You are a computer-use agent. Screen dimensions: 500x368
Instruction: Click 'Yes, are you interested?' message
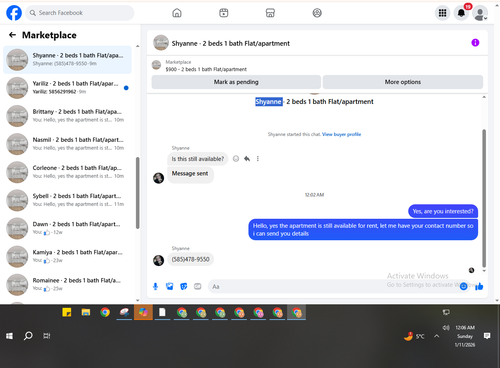point(443,211)
